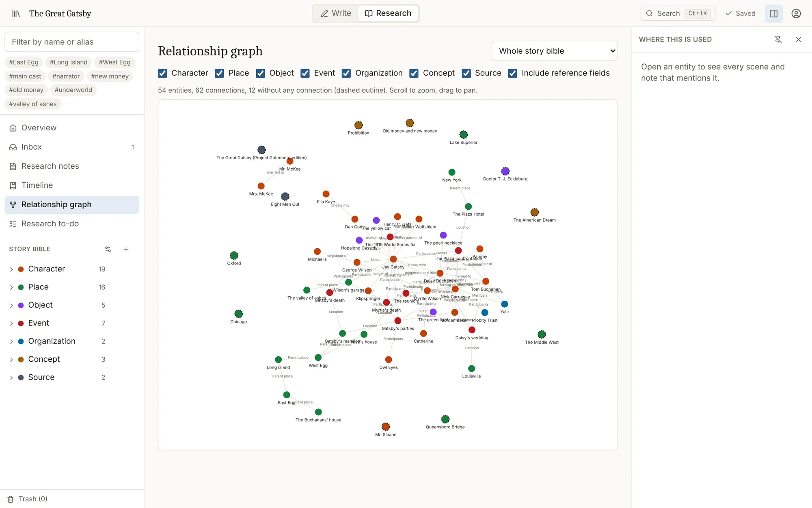
Task: Uncheck the Character filter checkbox
Action: [162, 73]
